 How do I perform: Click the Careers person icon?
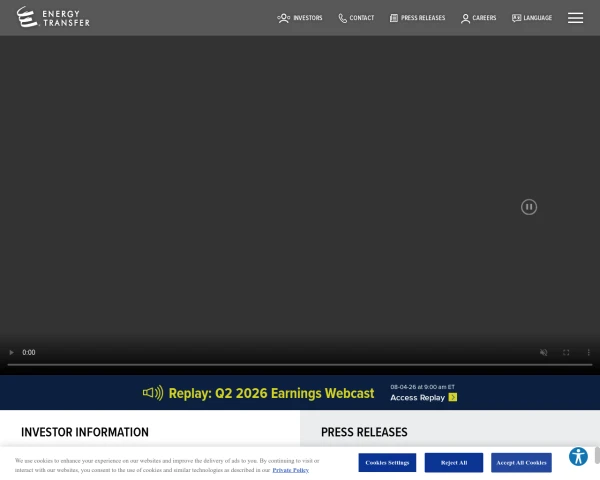(465, 18)
